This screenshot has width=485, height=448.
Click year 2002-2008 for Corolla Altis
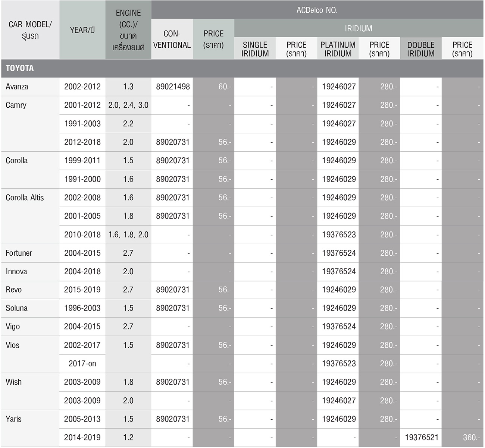[x=82, y=198]
